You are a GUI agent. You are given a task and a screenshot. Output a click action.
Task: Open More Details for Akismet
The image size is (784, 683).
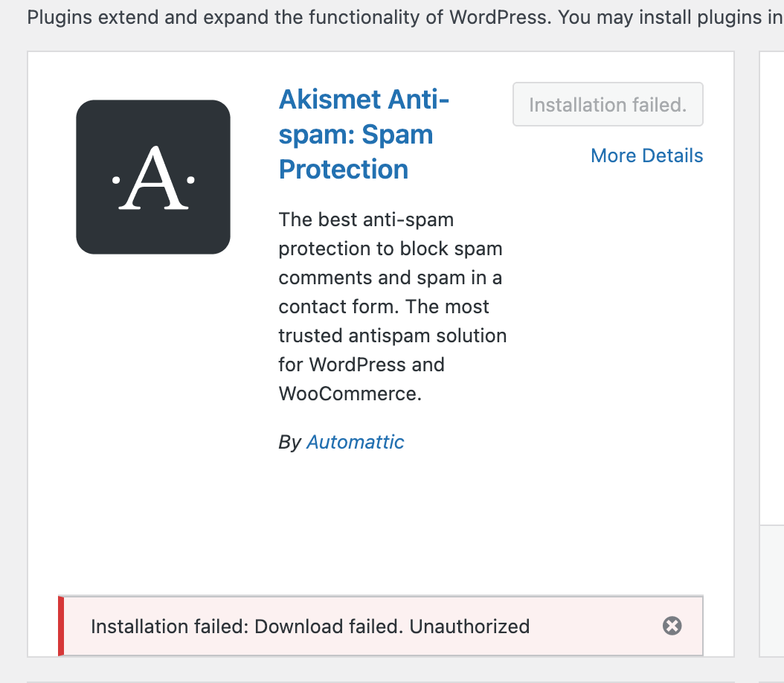point(646,155)
